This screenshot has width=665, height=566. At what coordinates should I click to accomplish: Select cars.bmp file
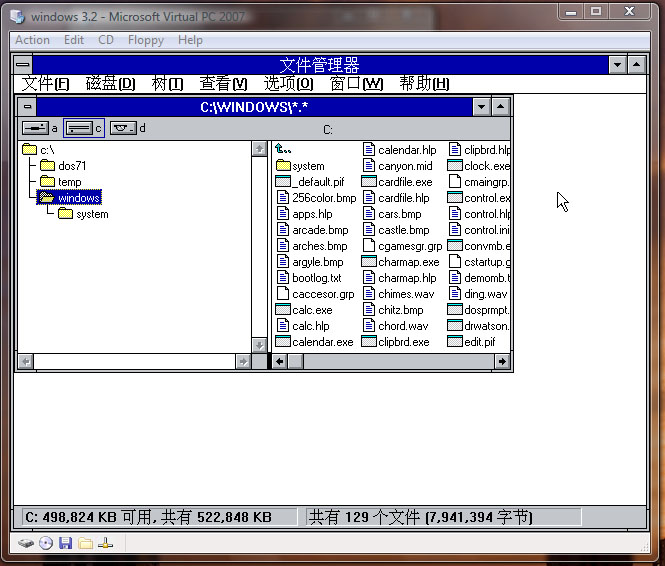[392, 214]
